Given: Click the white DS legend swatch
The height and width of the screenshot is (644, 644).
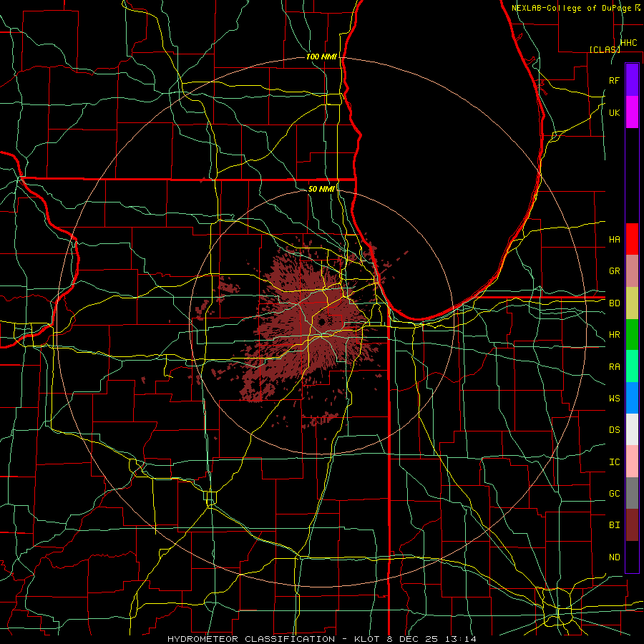Looking at the screenshot, I should 632,429.
